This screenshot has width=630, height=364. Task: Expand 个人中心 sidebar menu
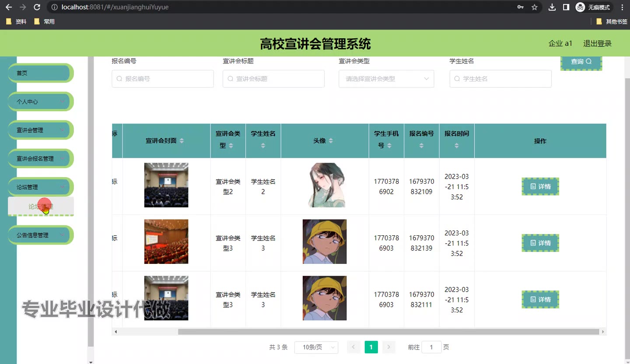point(40,101)
